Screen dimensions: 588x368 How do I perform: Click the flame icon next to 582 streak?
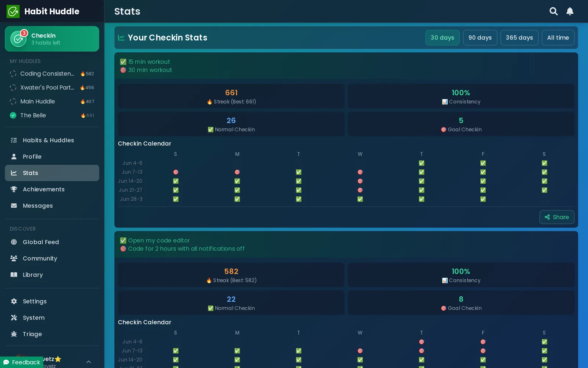coord(83,74)
